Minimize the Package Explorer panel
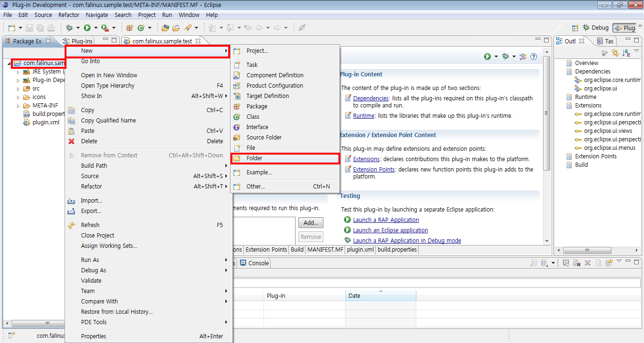Screen dimensions: 644x343 105,40
